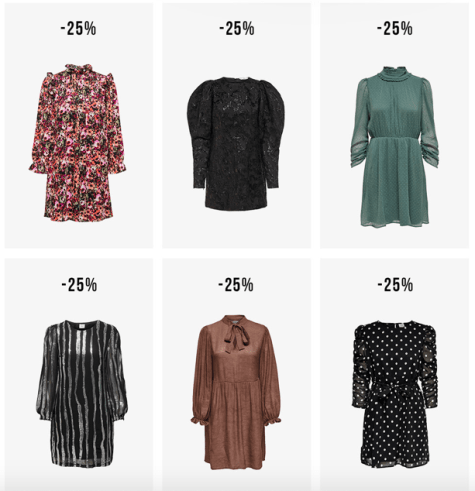View the black polka dot dress

pyautogui.click(x=395, y=394)
